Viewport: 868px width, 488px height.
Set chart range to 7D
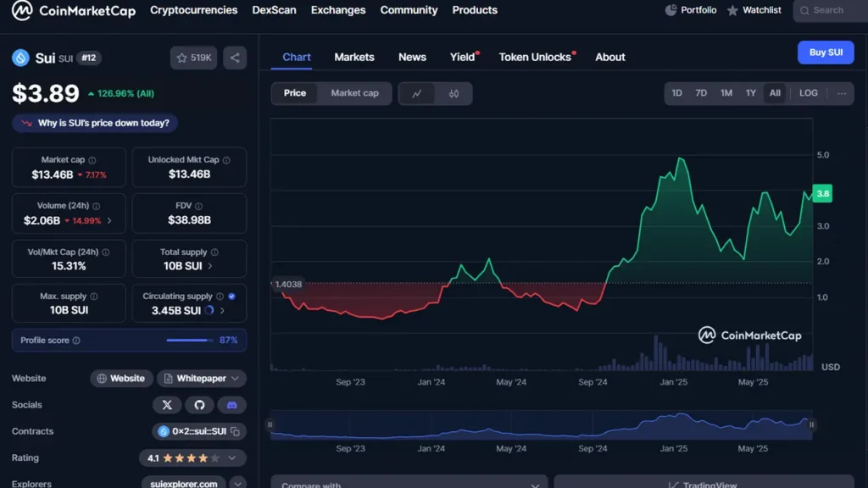point(701,93)
